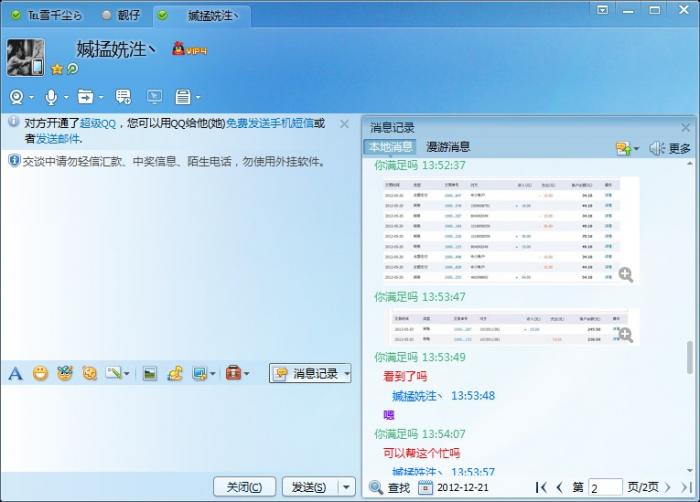
Task: Click the music share icon
Action: pyautogui.click(x=175, y=373)
